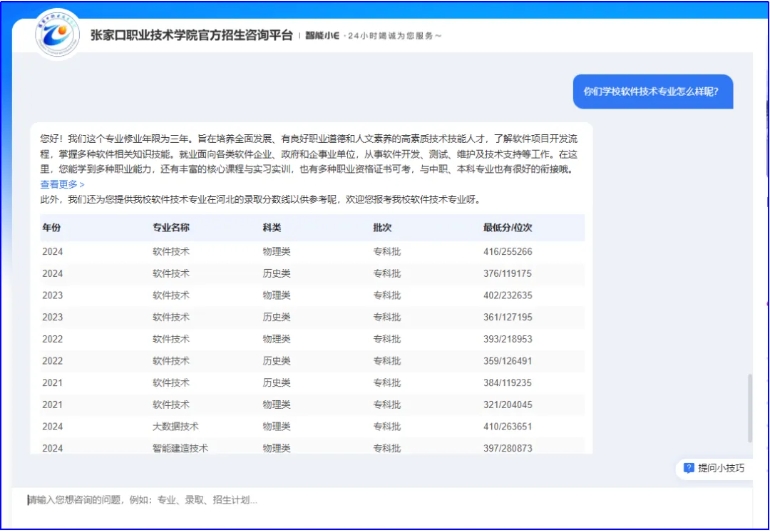
Task: Select the user question bubble about 软件技术专业
Action: coord(652,91)
